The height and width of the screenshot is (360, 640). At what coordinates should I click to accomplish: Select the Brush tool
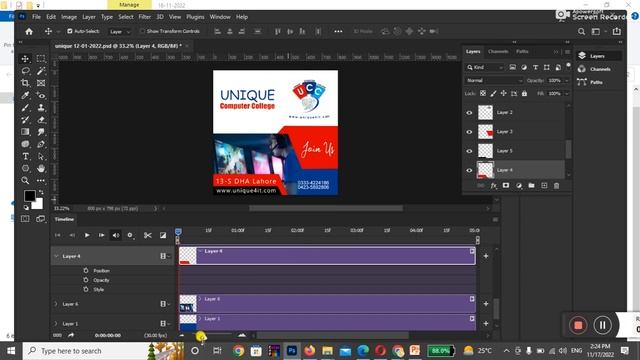coord(25,107)
